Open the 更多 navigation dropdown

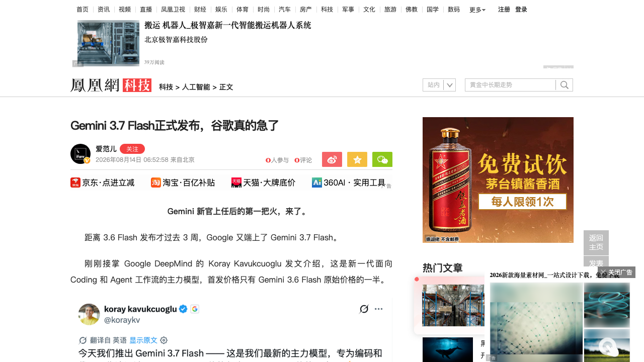click(477, 10)
